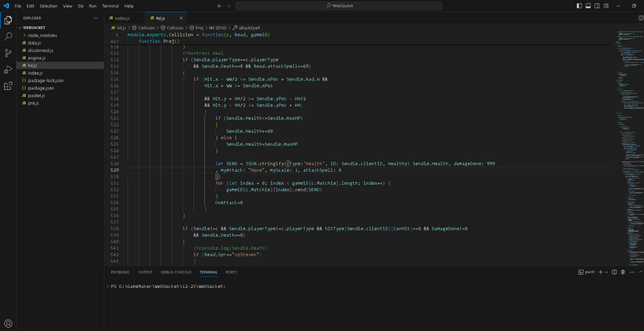Click the Huntress Heal comment line
The height and width of the screenshot is (331, 644).
(x=202, y=54)
